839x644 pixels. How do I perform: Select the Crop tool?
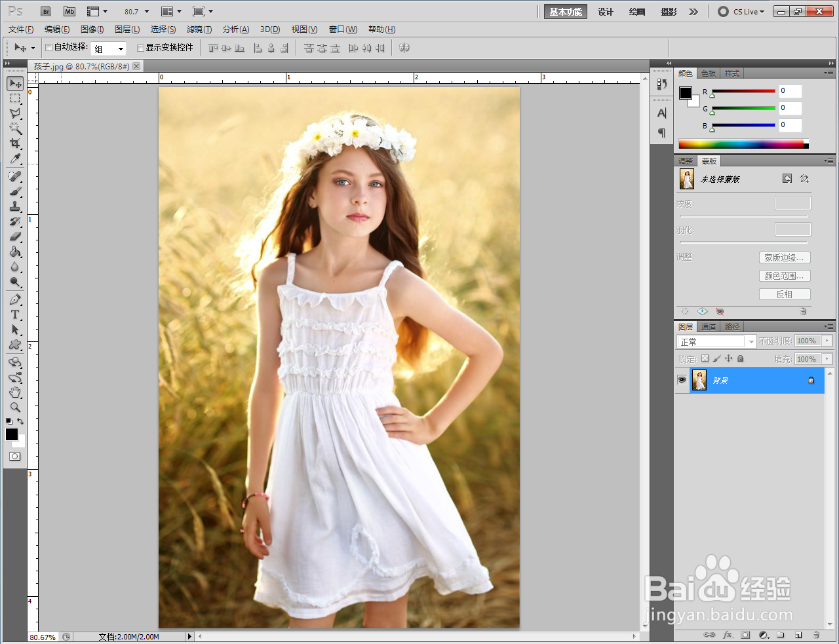coord(15,143)
